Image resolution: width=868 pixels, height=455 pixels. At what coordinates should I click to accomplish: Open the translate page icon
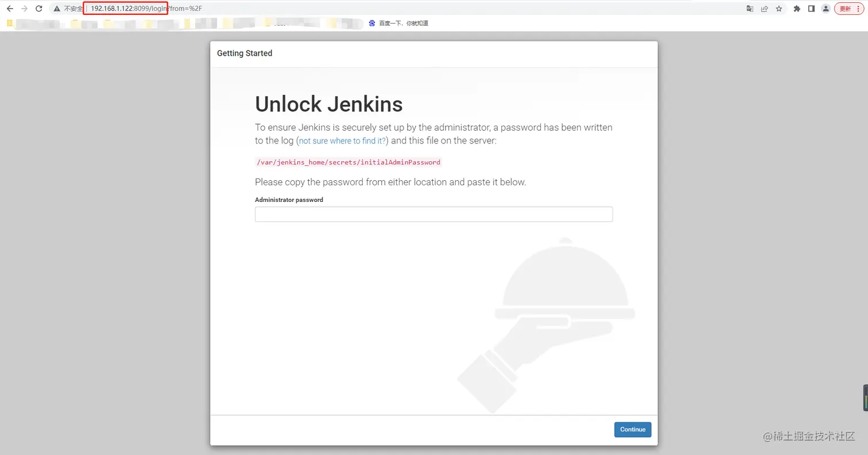click(750, 9)
